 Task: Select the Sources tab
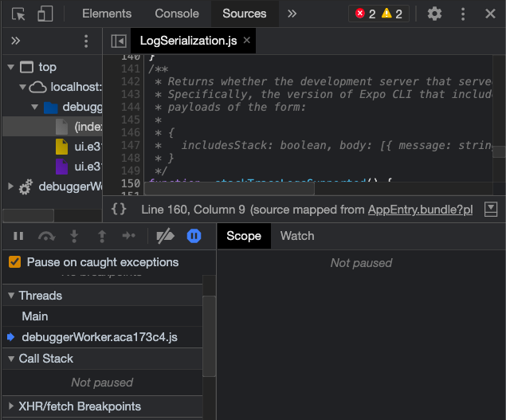[245, 14]
